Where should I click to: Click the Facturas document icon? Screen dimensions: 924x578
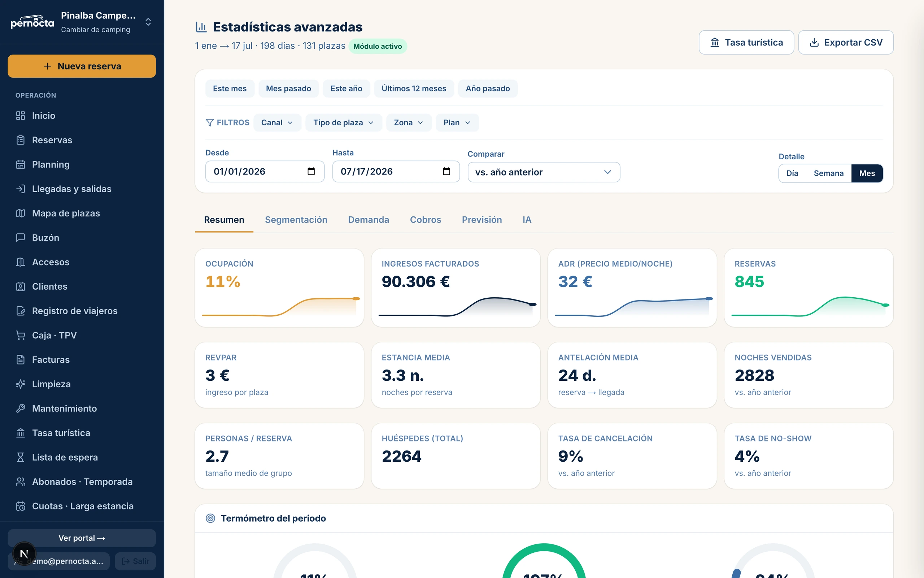pos(21,360)
